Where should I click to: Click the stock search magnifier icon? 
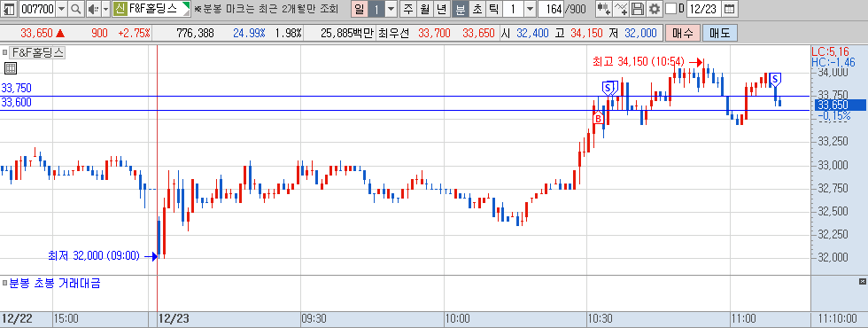click(x=76, y=9)
